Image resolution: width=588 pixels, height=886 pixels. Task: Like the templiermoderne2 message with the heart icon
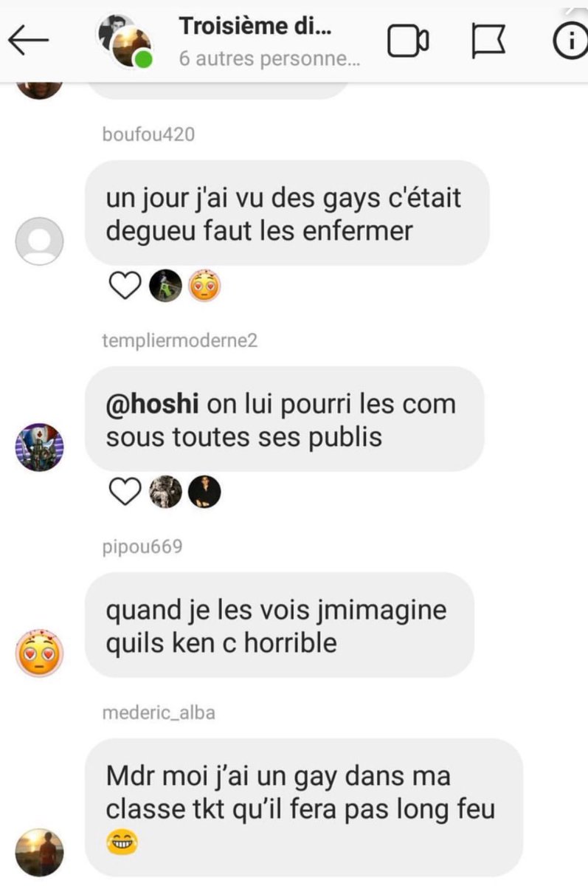coord(124,492)
